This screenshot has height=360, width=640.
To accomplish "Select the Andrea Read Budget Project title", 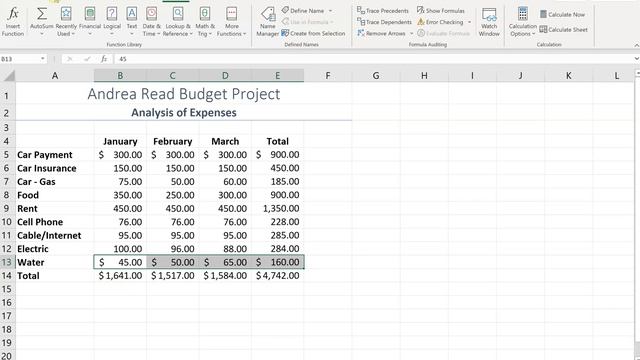I will 184,94.
